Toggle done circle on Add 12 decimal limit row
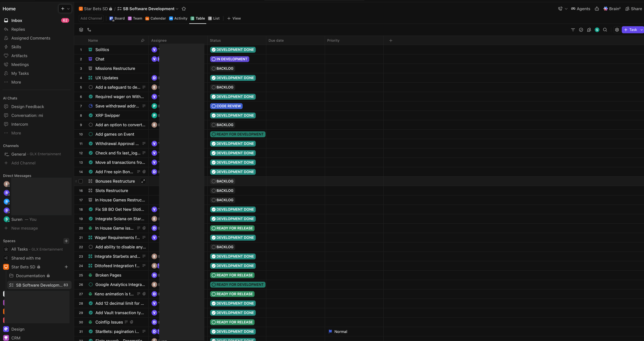 pos(91,303)
